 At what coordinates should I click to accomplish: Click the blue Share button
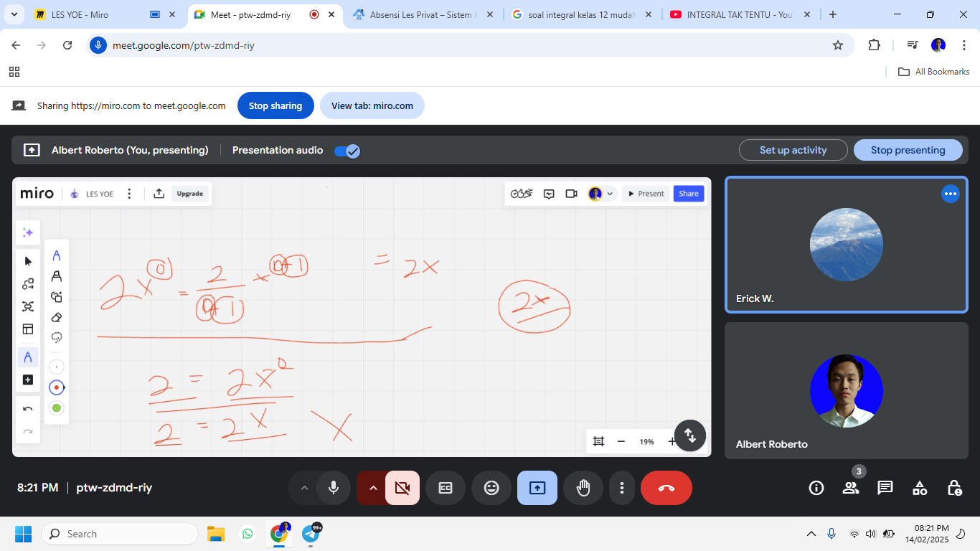689,194
